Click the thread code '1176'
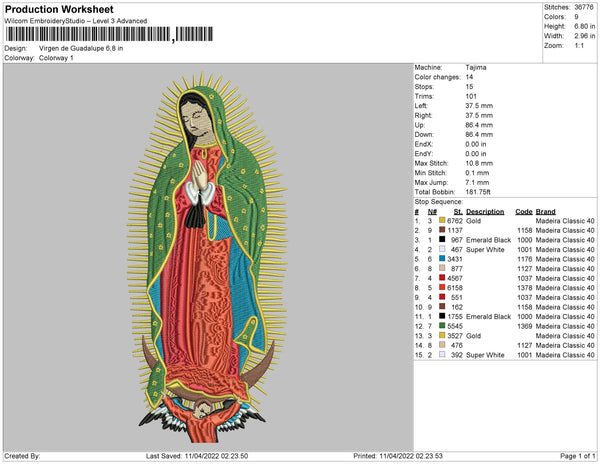 point(524,259)
